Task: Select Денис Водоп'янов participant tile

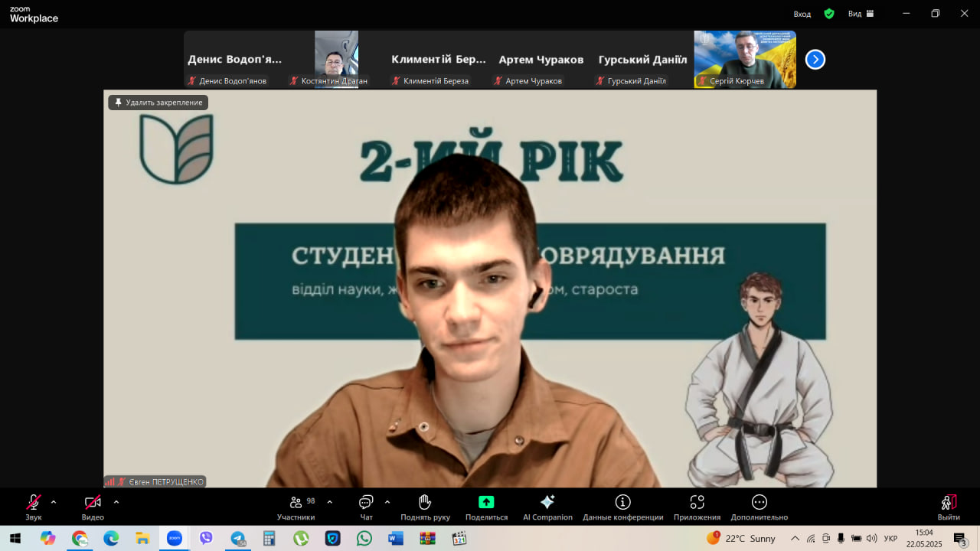Action: click(x=235, y=60)
